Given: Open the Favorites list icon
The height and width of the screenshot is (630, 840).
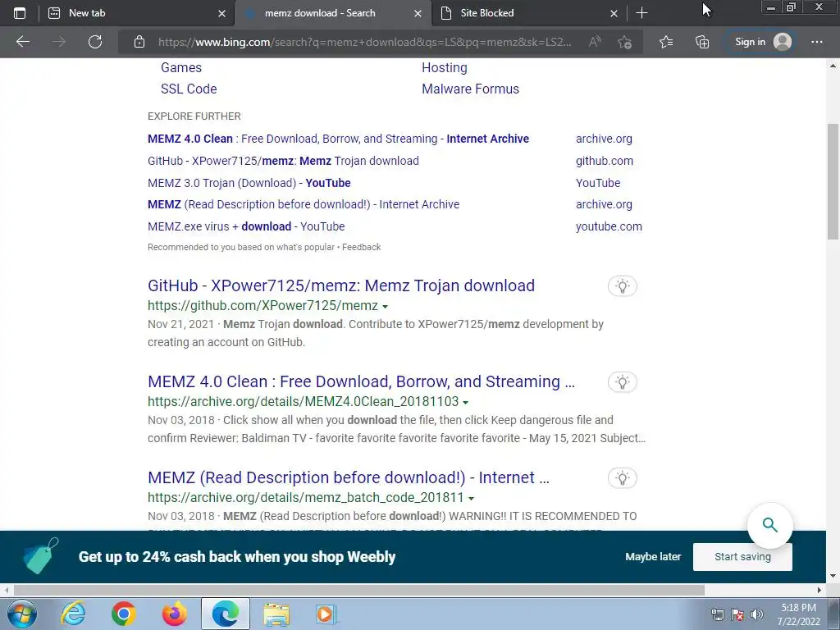Looking at the screenshot, I should (x=666, y=42).
